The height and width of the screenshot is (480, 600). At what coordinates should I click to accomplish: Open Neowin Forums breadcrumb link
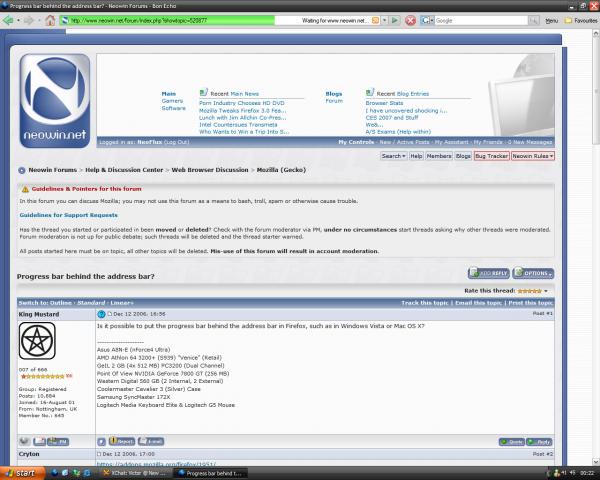click(52, 170)
